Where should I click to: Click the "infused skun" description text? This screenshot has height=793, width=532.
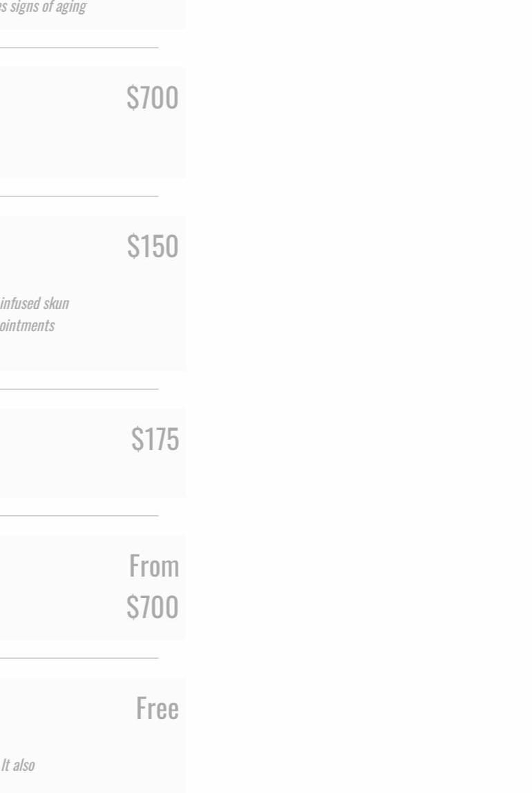tap(35, 303)
